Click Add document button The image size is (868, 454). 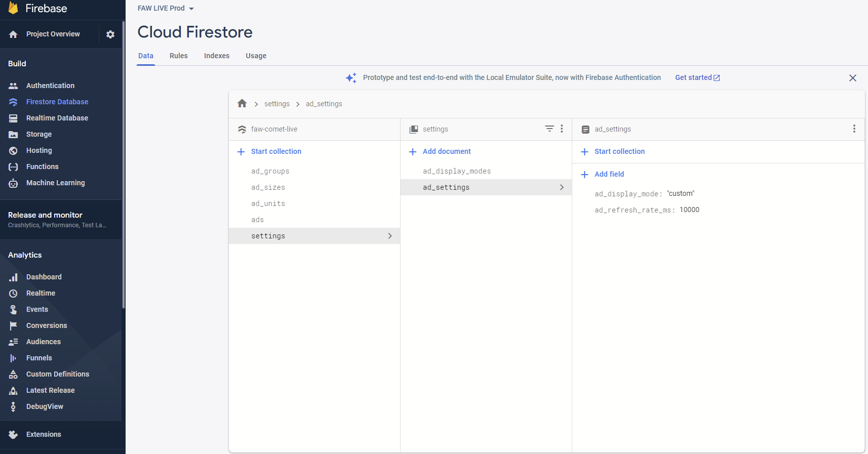pos(446,151)
